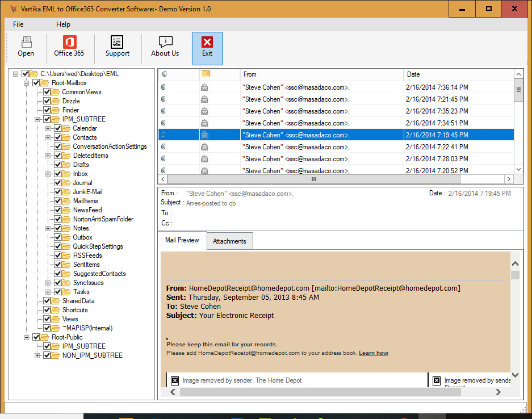Collapse the C:\Users\ved\Desktop\EML root node
This screenshot has height=419, width=532.
point(15,74)
